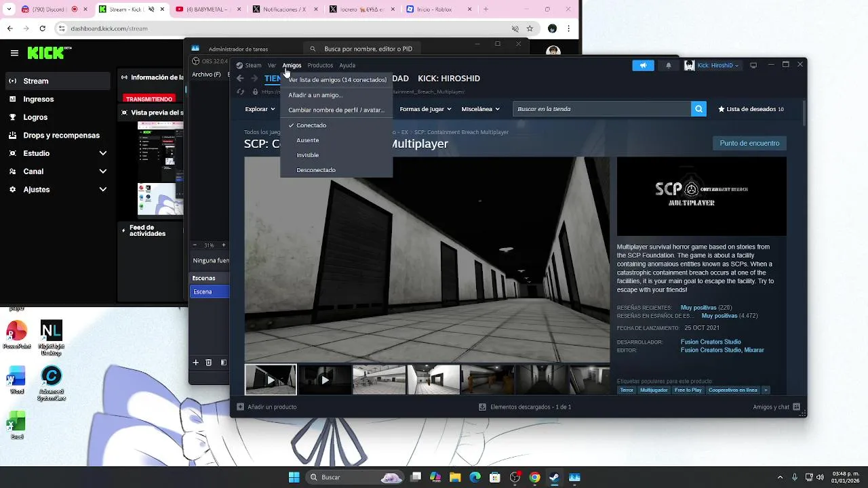This screenshot has width=868, height=488.
Task: Open the Ayuda menu in Steam
Action: [347, 65]
